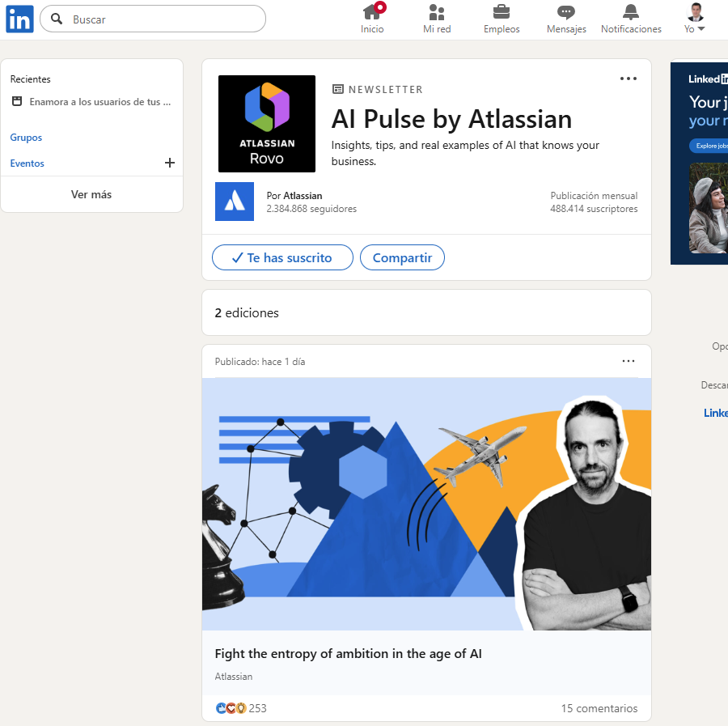Viewport: 728px width, 726px height.
Task: Click Recientes heading in sidebar
Action: pyautogui.click(x=30, y=79)
